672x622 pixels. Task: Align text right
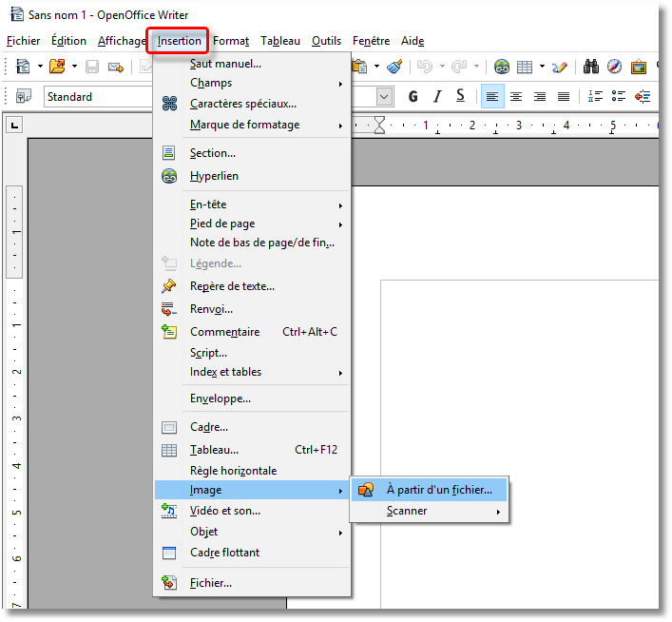click(x=540, y=96)
